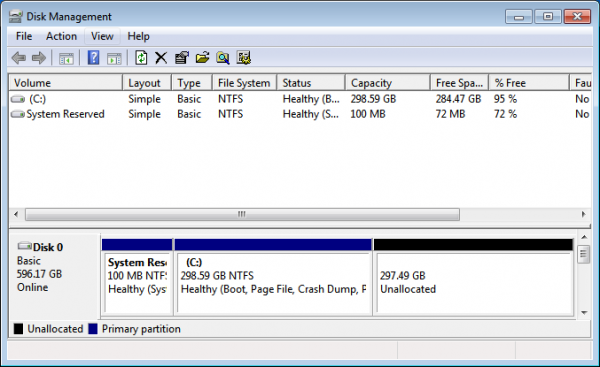Click the 100 MB capacity cell
Screen dimensions: 600x367
368,114
